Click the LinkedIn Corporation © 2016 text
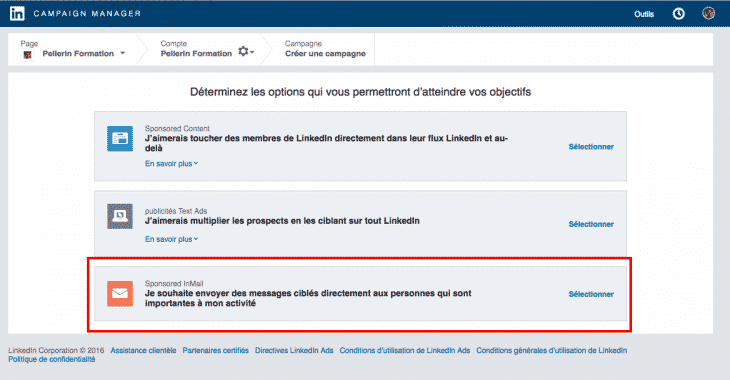Screen dimensions: 730x380 coord(56,350)
